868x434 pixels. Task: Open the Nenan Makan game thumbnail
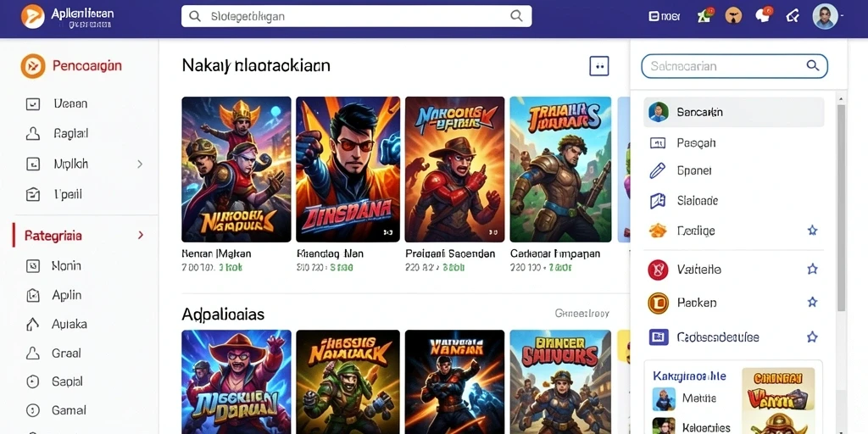click(x=236, y=170)
